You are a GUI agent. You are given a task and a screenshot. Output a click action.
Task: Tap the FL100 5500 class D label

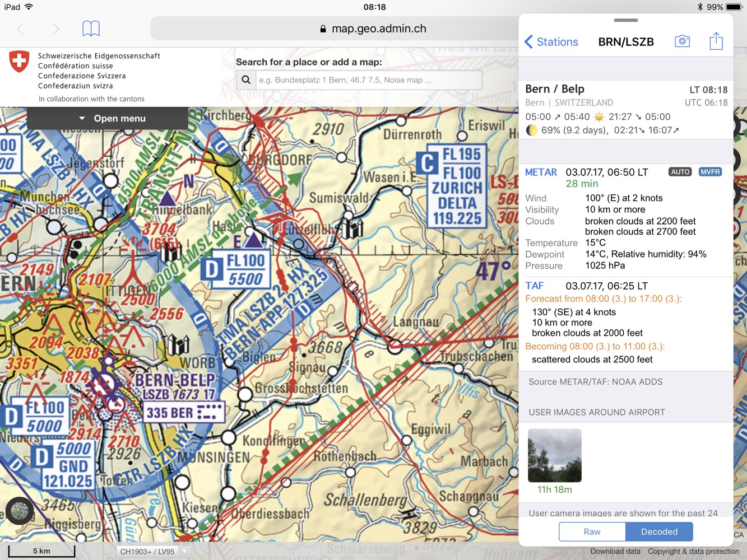click(x=236, y=269)
